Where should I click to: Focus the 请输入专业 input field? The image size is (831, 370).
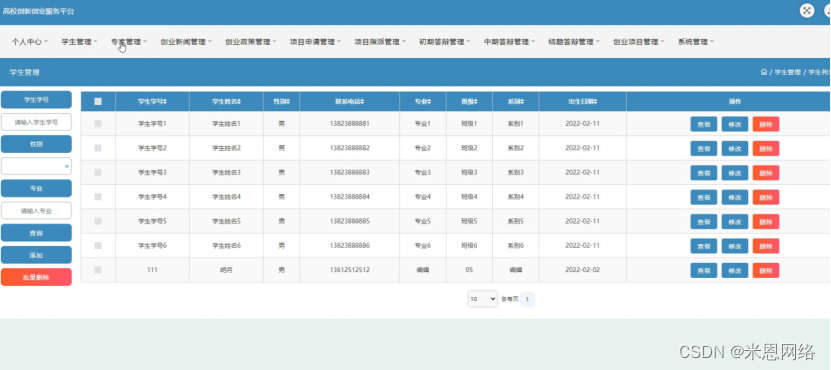pyautogui.click(x=36, y=210)
